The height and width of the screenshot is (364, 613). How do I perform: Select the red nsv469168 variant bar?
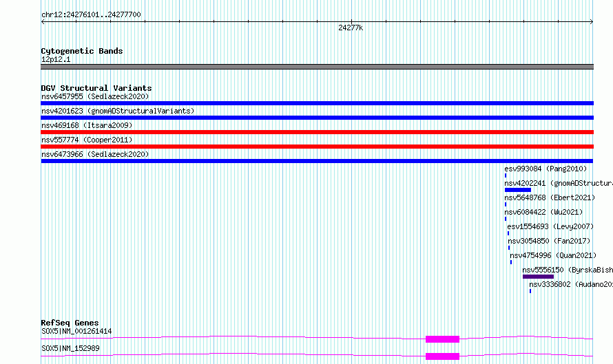(x=317, y=132)
